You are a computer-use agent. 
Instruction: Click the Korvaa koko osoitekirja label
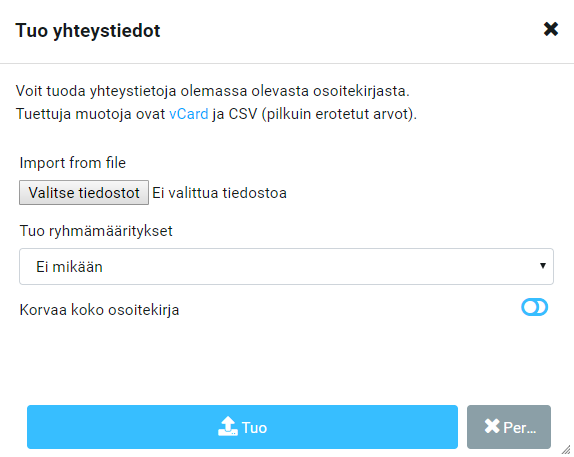[99, 310]
